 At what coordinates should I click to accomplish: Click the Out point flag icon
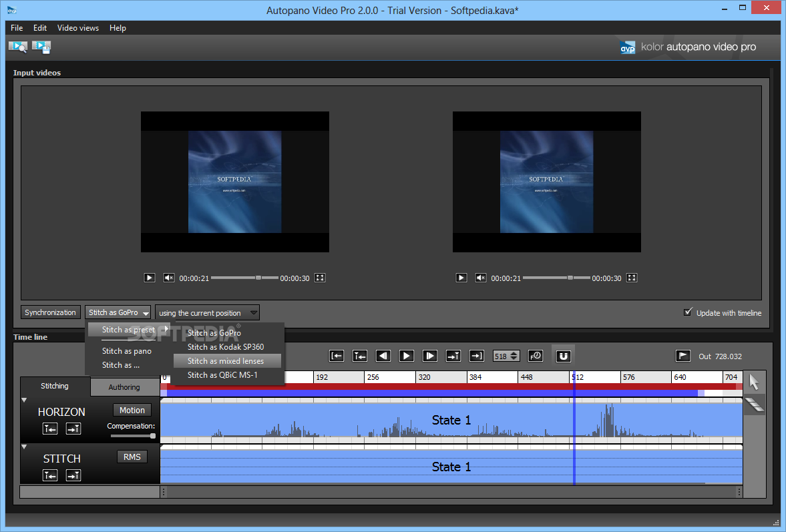[x=682, y=356]
